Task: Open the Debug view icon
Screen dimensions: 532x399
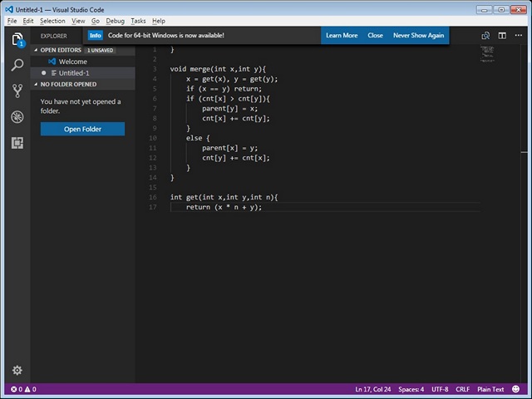Action: coord(17,117)
